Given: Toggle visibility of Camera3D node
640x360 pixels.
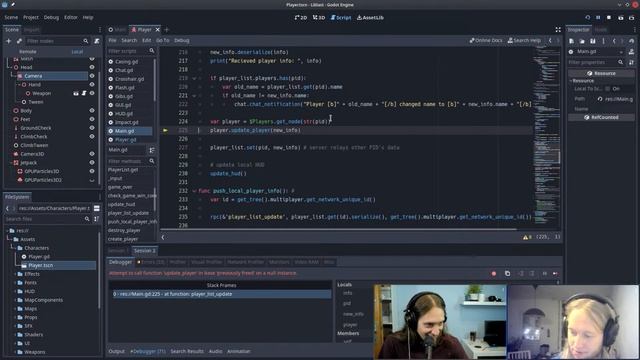Looking at the screenshot, I should point(92,154).
